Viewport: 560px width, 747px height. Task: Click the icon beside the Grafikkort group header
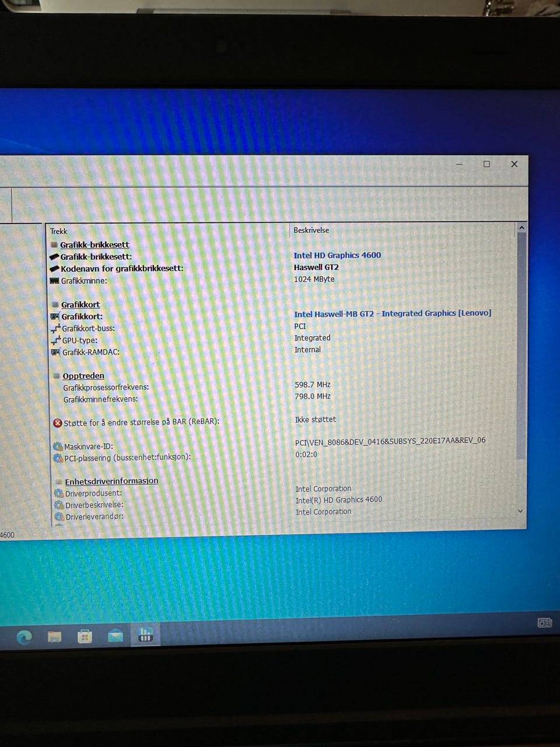coord(55,305)
